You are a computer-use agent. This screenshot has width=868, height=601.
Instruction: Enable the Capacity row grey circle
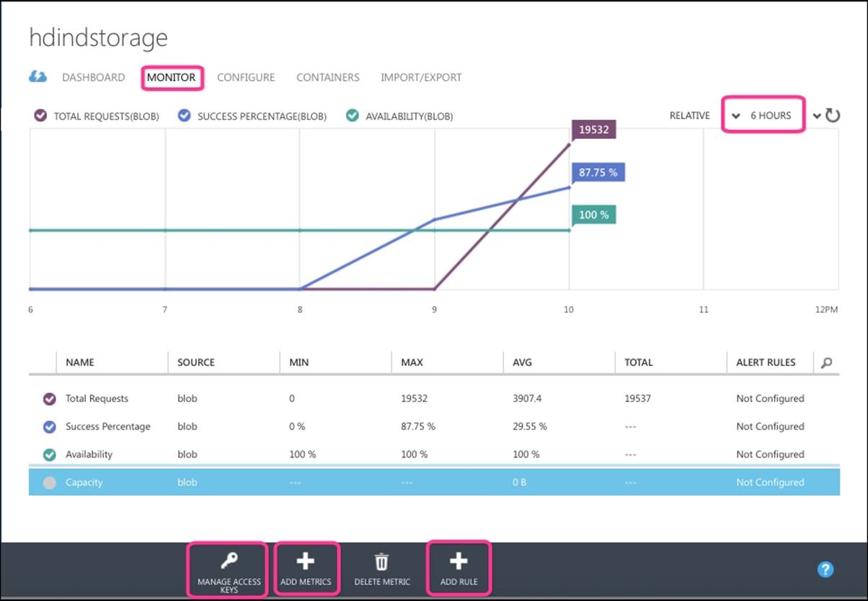pos(50,483)
